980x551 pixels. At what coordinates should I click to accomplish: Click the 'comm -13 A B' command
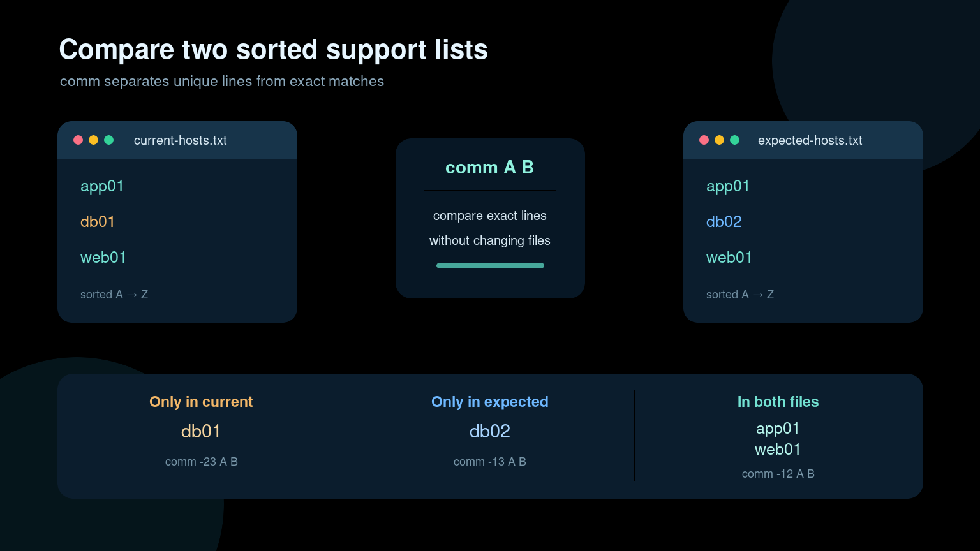tap(490, 462)
